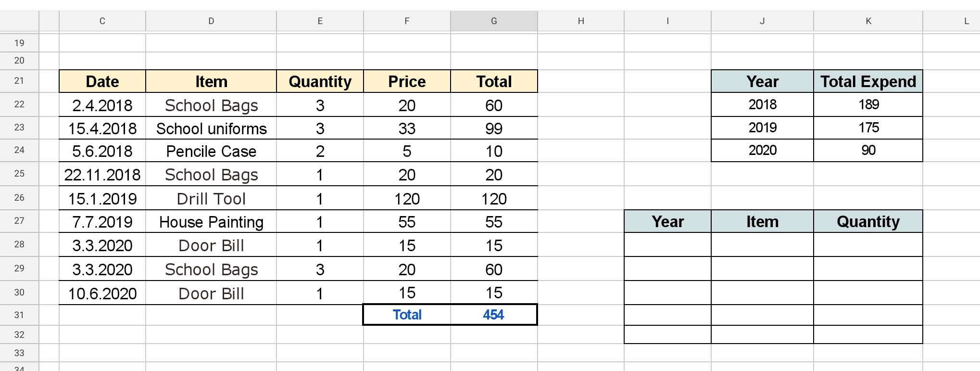This screenshot has height=371, width=980.
Task: Select the blue total cell showing 454
Action: point(494,315)
